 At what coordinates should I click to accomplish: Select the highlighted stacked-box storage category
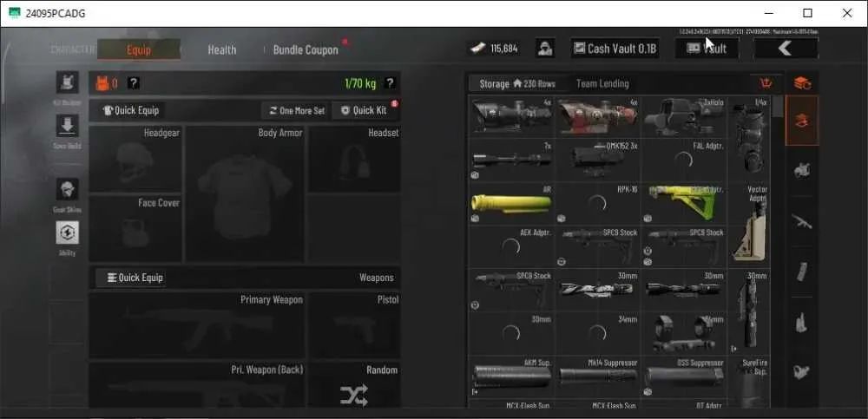coord(802,121)
